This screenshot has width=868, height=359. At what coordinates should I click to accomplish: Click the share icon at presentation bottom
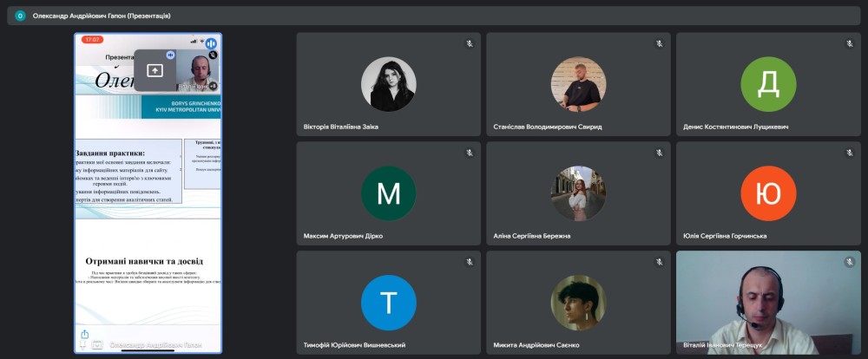click(x=85, y=334)
